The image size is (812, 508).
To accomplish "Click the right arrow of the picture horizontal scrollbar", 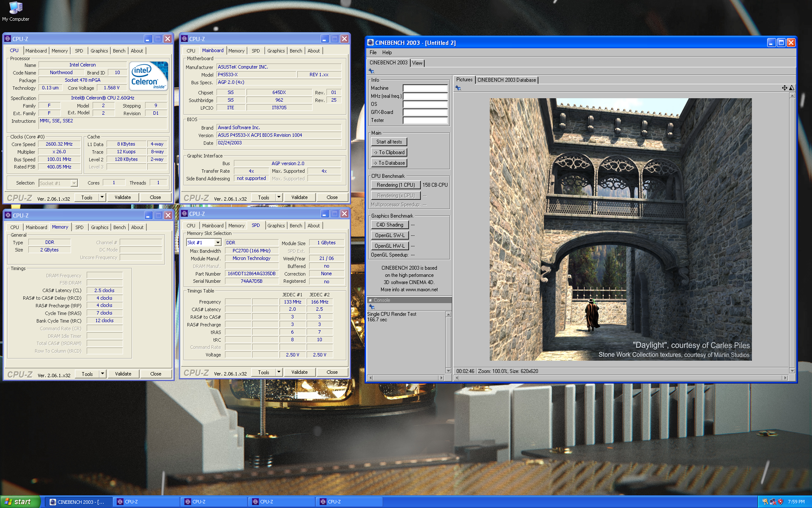I will coord(785,378).
